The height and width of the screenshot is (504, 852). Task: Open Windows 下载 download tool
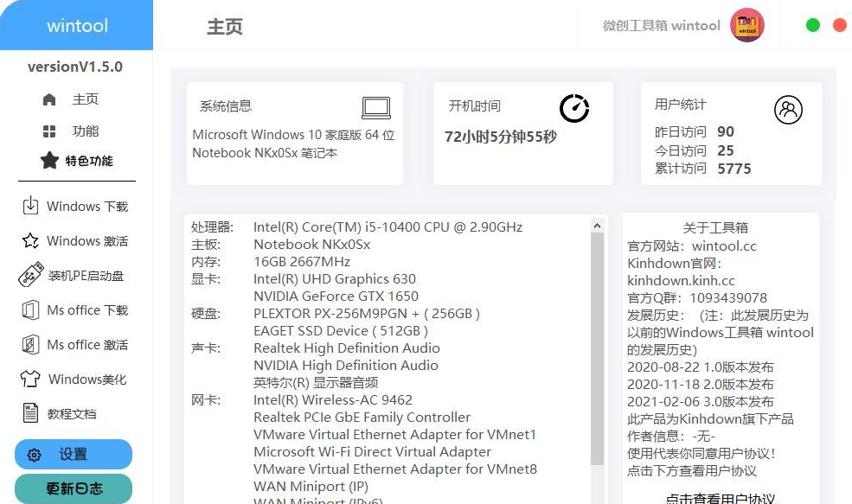(33, 207)
